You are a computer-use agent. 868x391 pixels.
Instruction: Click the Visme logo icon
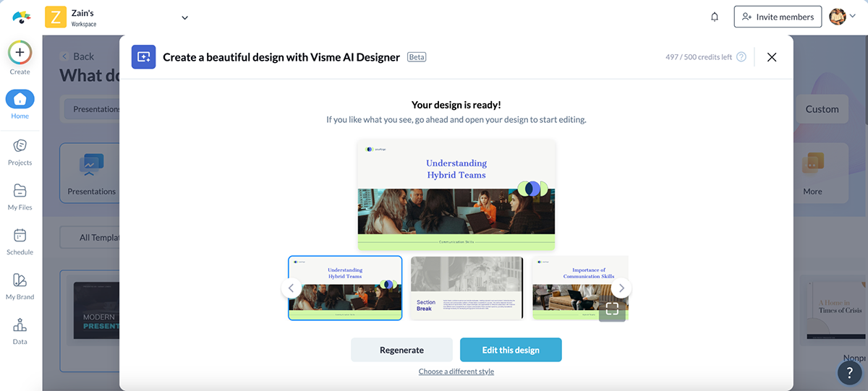(x=22, y=17)
